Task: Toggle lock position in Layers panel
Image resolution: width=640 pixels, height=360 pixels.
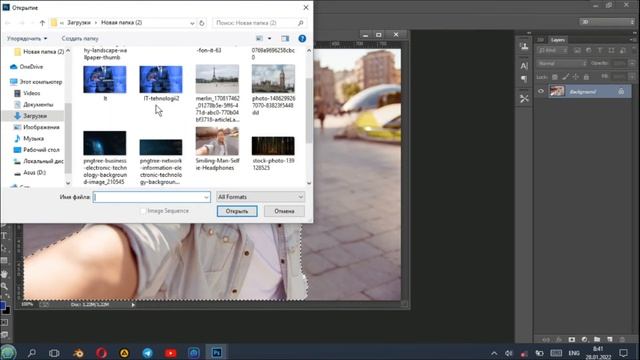Action: pos(576,77)
